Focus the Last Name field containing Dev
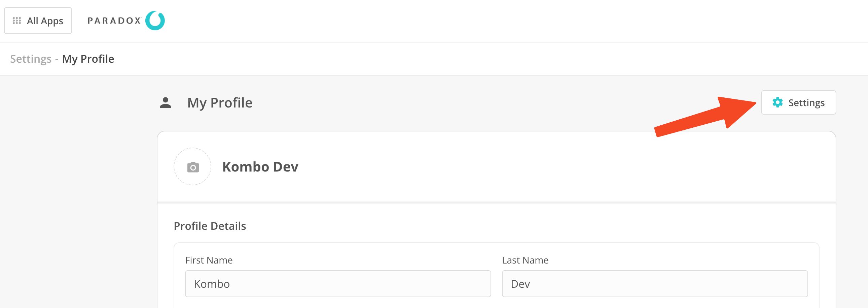 pos(654,284)
